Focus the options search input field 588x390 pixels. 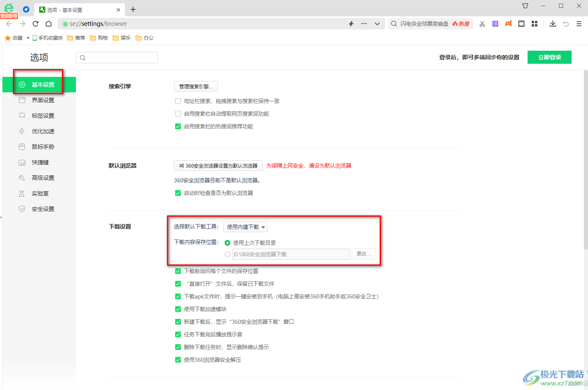(117, 58)
